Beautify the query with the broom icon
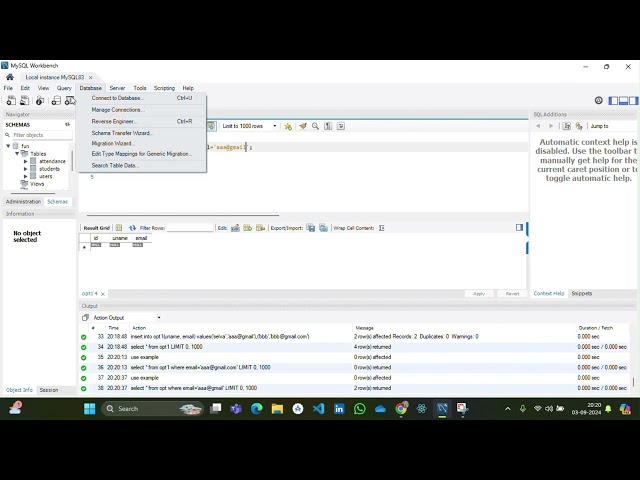 [303, 126]
